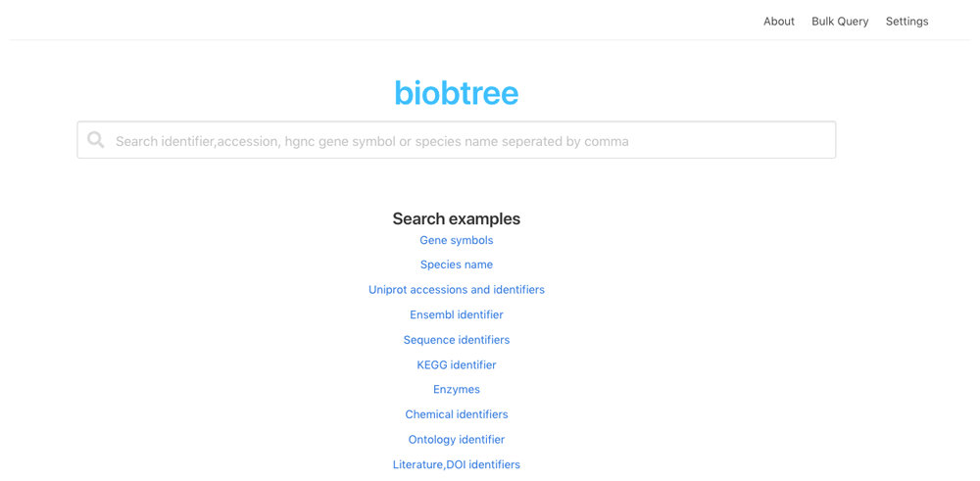
Task: Click the search box placeholder text
Action: click(372, 141)
